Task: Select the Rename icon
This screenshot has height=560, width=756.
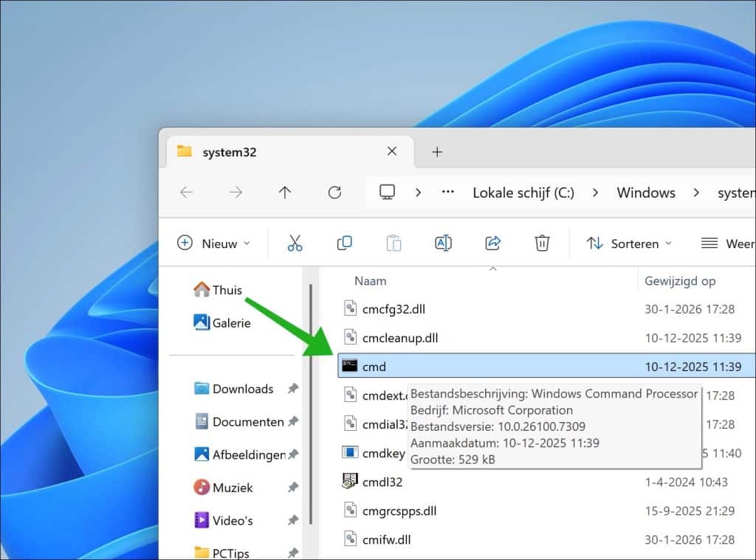Action: tap(443, 242)
